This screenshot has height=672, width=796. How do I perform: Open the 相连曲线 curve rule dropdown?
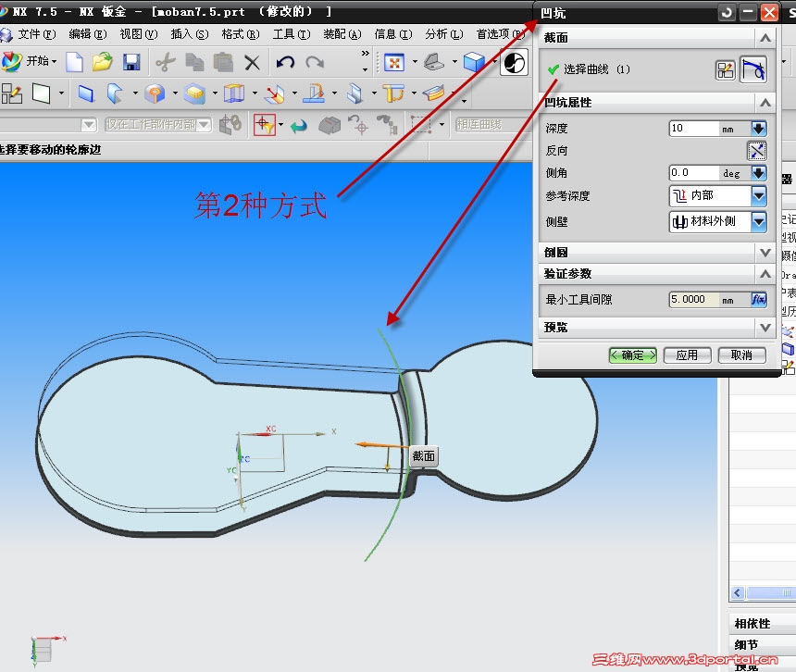(x=491, y=124)
